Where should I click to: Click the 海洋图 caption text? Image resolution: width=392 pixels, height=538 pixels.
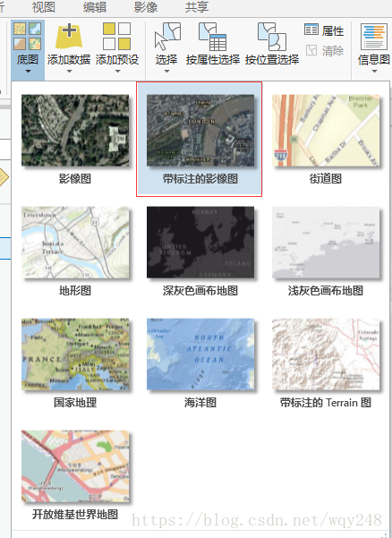tap(200, 403)
